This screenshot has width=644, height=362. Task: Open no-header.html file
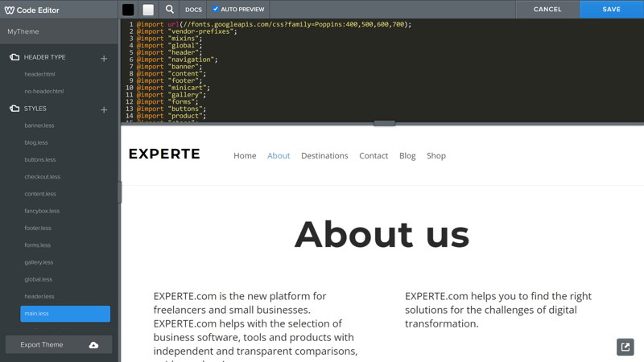click(44, 91)
